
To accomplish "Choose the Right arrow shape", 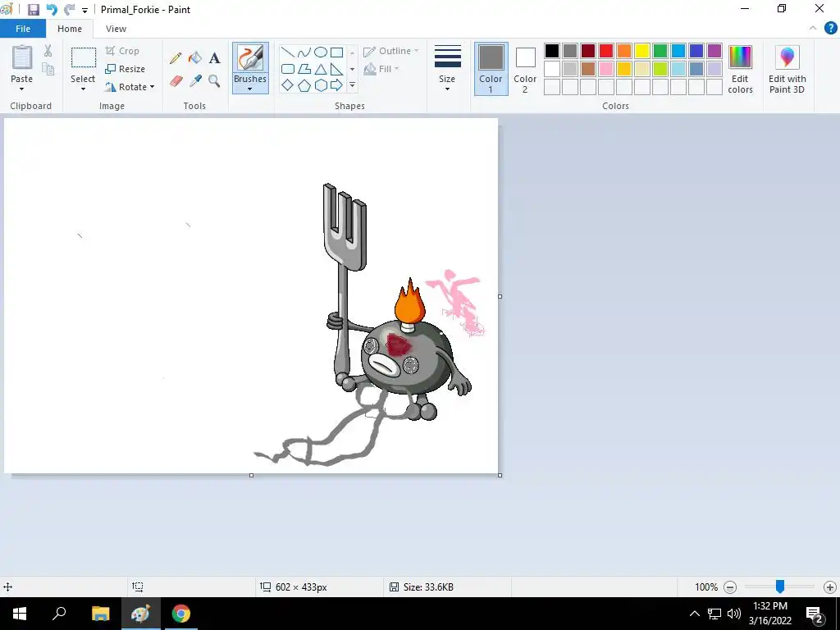I will click(336, 85).
